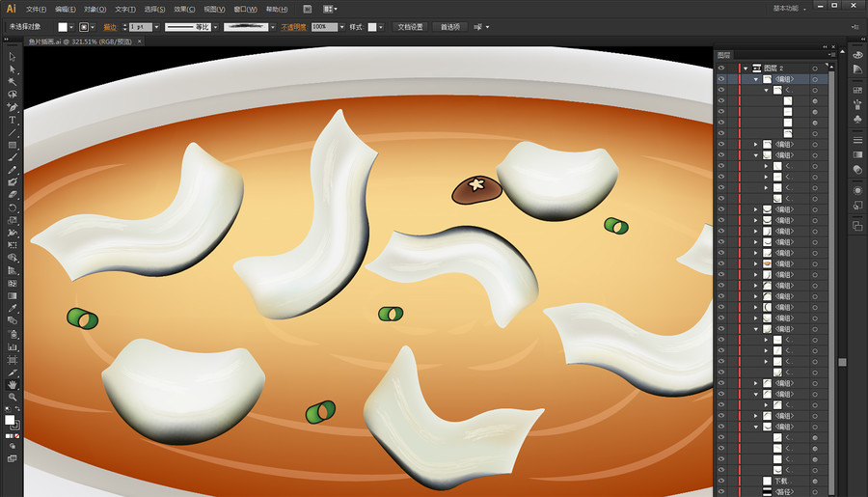Click the 首选项 button
868x497 pixels.
pos(449,27)
